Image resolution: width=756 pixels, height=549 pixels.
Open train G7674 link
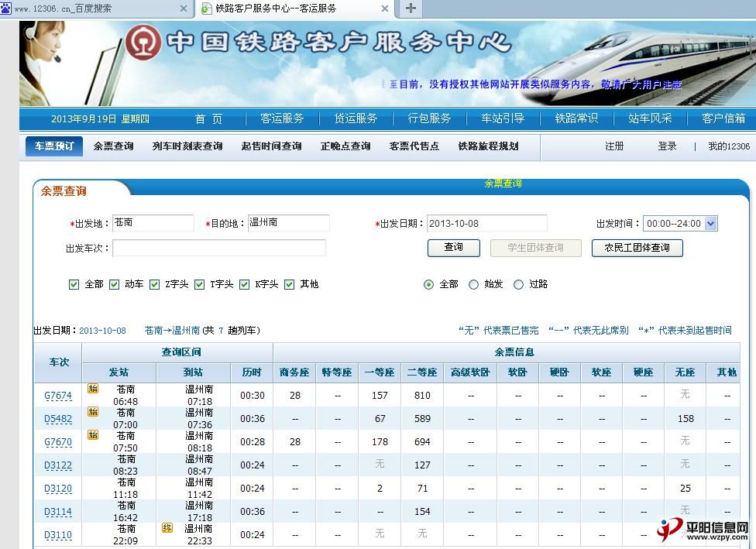(x=58, y=396)
